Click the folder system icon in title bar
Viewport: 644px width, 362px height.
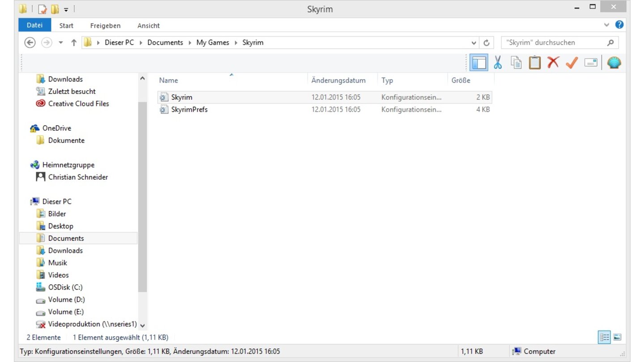(23, 9)
